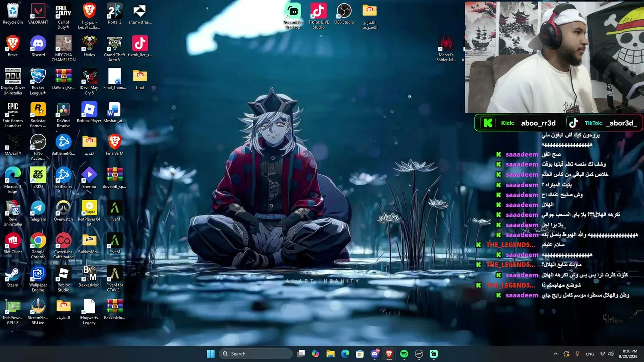
Task: Select Display Driver Uninstaller shortcut
Action: pyautogui.click(x=13, y=81)
